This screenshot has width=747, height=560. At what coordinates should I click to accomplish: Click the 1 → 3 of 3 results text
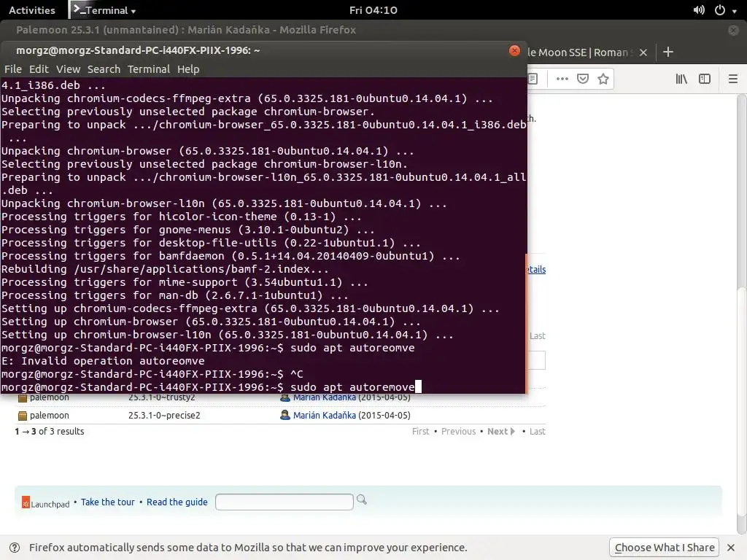coord(50,432)
